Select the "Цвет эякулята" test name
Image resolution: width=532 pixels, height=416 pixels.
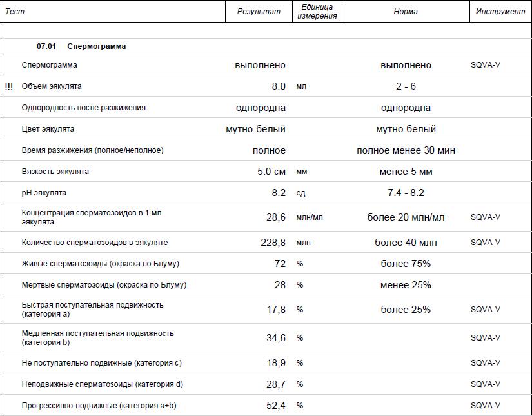[x=48, y=129]
